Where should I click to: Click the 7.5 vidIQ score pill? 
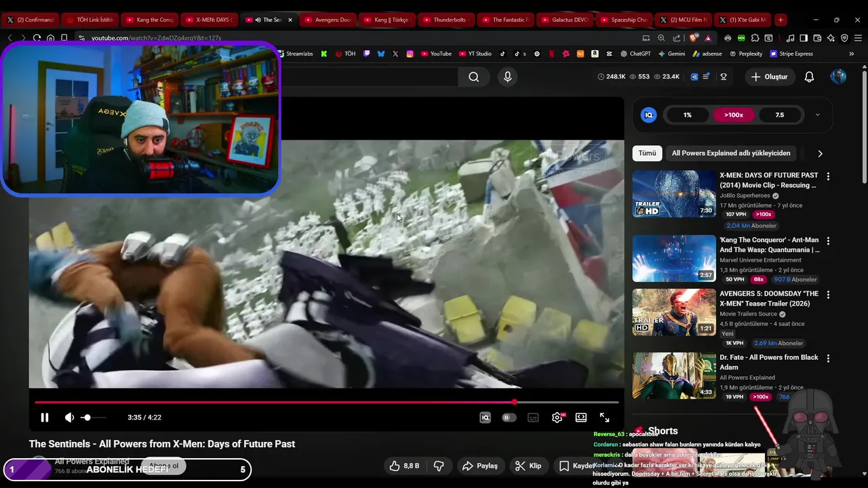point(780,115)
